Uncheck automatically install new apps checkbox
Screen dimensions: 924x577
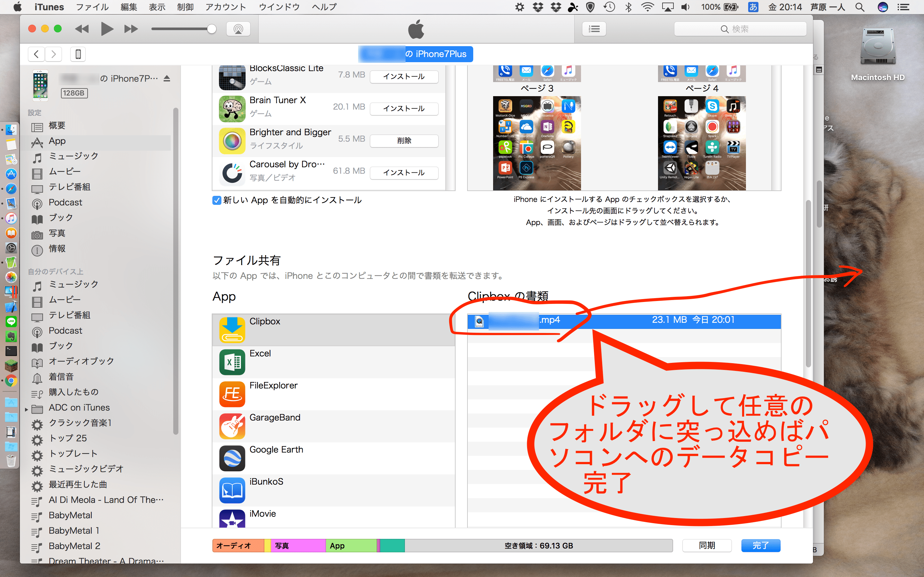[x=217, y=200]
